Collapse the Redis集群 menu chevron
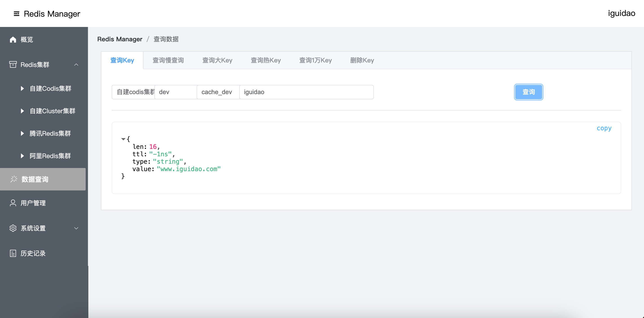This screenshot has height=318, width=644. pos(76,65)
